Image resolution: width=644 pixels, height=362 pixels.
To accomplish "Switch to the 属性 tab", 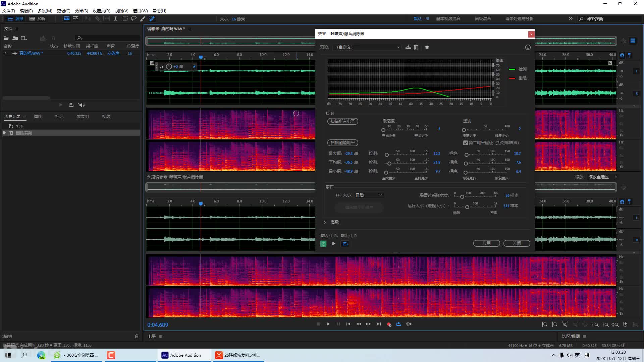I will pyautogui.click(x=38, y=117).
